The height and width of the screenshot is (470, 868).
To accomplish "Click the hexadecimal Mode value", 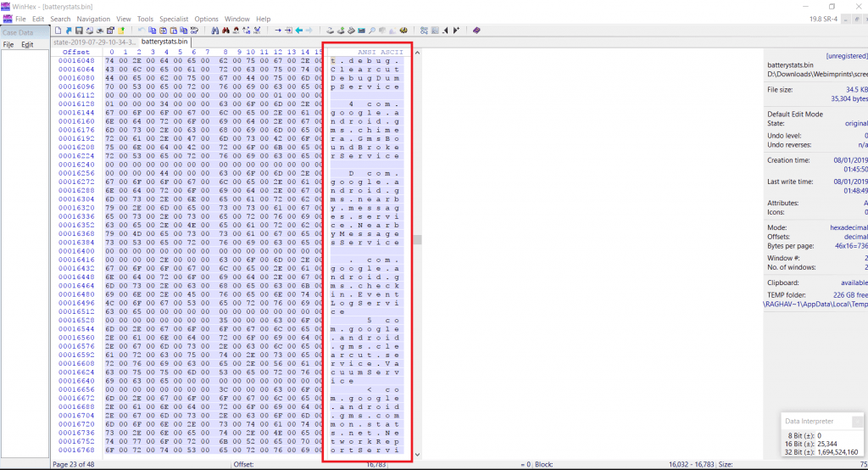I will [849, 228].
